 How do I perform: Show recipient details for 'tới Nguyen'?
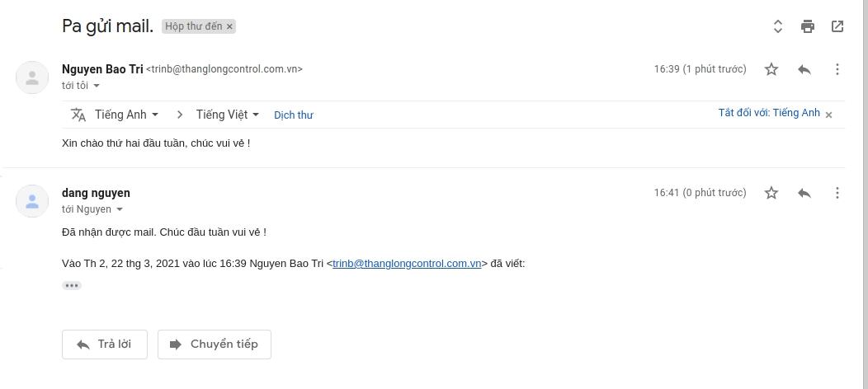point(120,209)
